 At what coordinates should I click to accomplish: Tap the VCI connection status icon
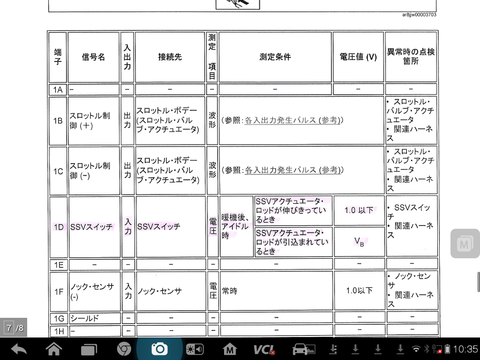[x=264, y=349]
